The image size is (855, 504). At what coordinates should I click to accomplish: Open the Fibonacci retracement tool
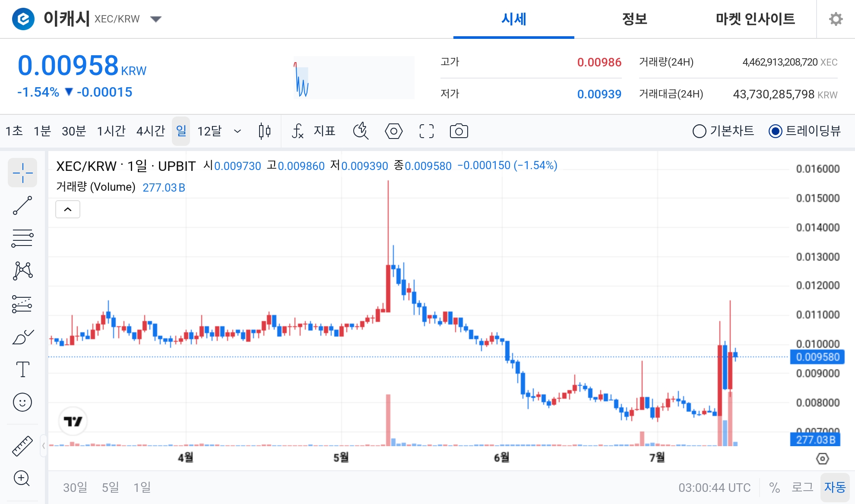pyautogui.click(x=22, y=238)
